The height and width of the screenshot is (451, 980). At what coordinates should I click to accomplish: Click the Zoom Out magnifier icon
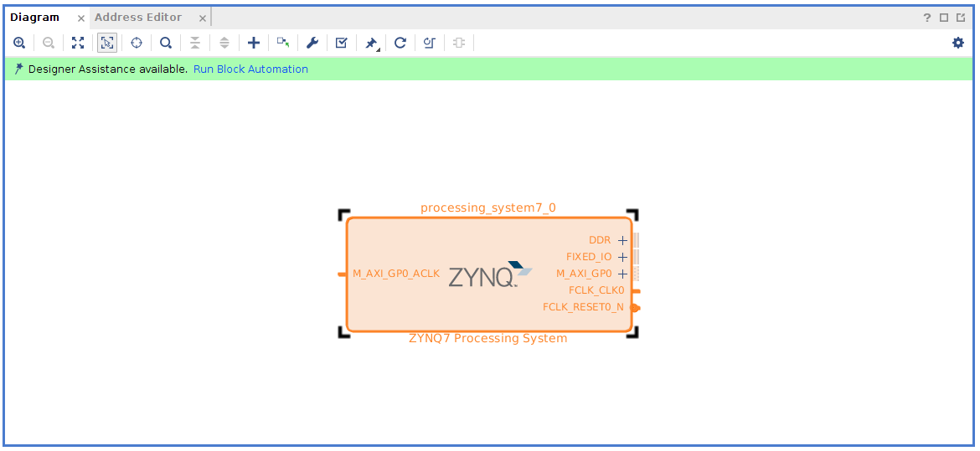pos(48,44)
